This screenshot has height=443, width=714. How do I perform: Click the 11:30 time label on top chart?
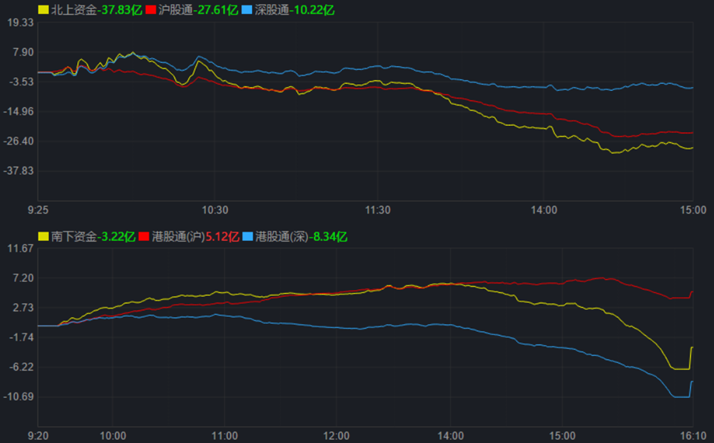(x=379, y=210)
